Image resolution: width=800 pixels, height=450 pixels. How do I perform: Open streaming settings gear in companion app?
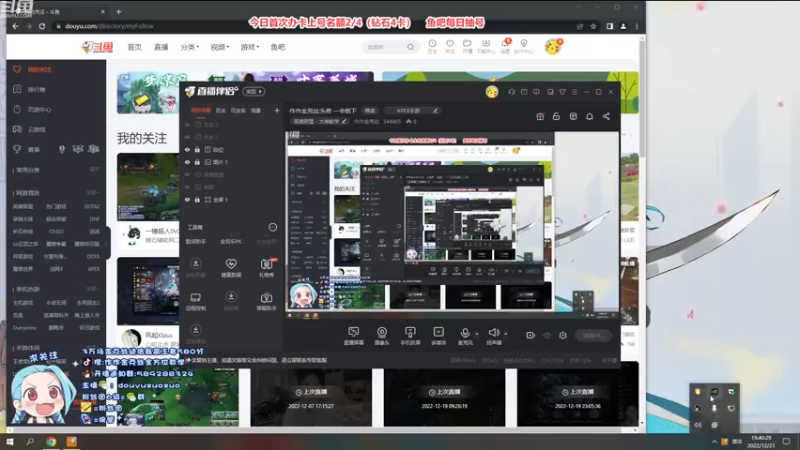pyautogui.click(x=563, y=336)
